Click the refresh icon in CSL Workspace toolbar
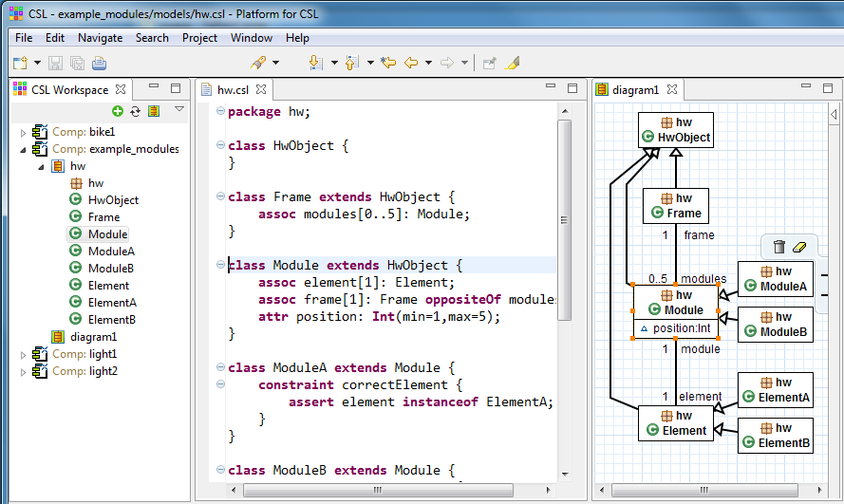 click(x=136, y=112)
